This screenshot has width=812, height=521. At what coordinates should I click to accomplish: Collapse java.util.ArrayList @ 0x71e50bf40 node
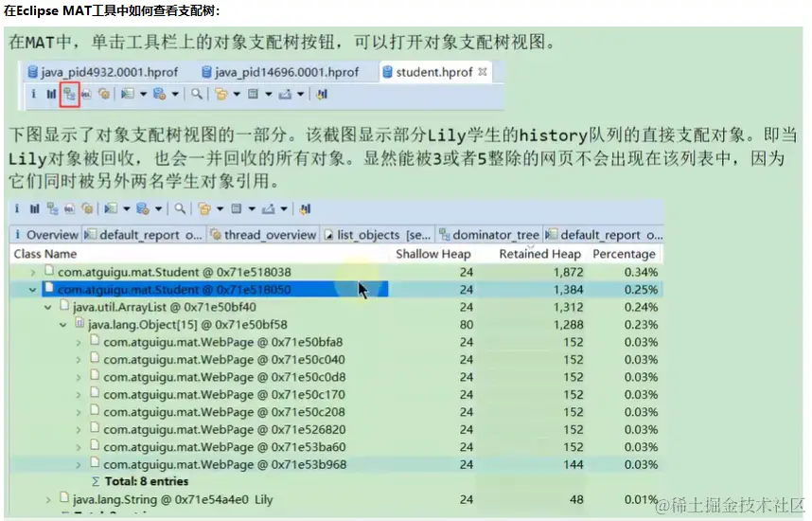point(47,308)
